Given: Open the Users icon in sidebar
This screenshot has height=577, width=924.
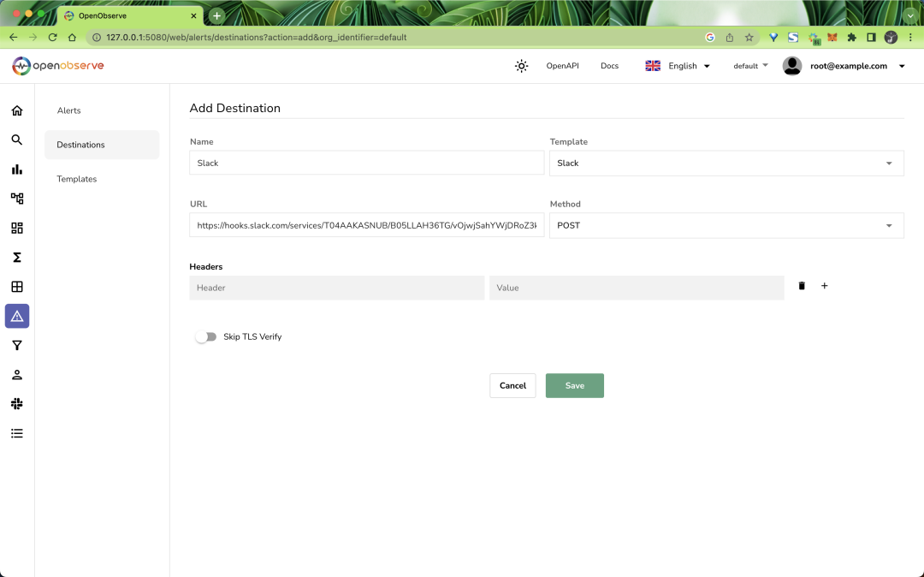Looking at the screenshot, I should (17, 374).
